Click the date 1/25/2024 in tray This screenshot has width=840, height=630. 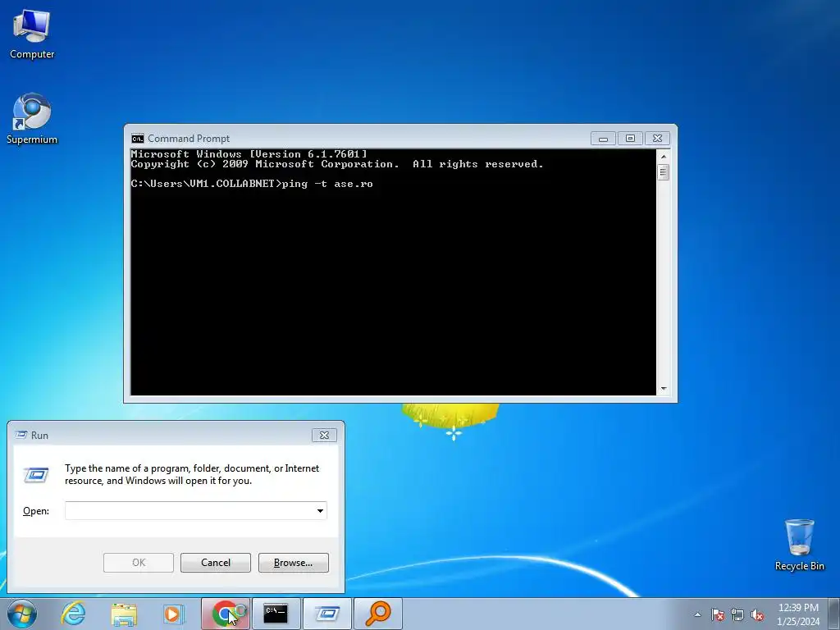[x=798, y=622]
